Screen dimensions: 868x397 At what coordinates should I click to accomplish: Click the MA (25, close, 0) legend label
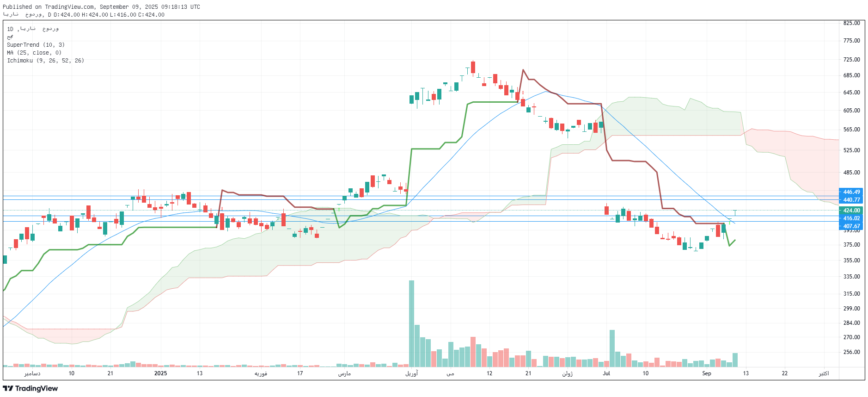[x=34, y=53]
